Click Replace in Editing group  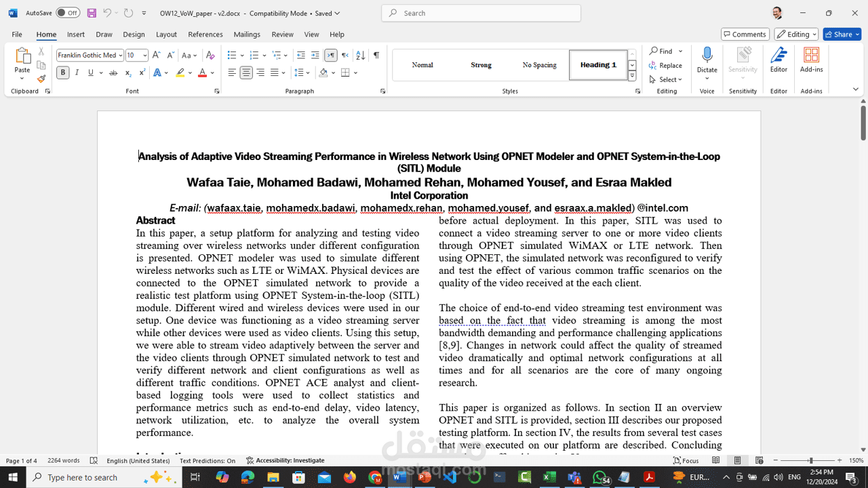665,66
